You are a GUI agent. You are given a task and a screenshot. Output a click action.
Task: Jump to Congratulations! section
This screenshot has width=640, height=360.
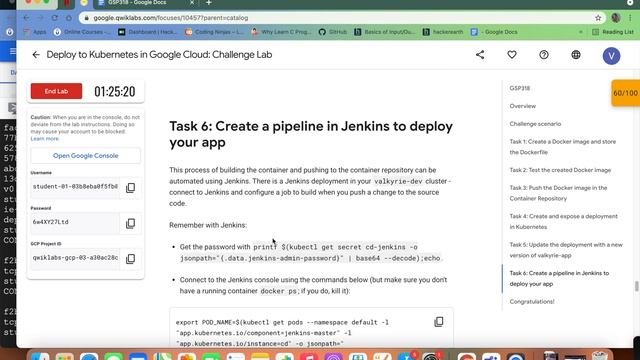[532, 302]
